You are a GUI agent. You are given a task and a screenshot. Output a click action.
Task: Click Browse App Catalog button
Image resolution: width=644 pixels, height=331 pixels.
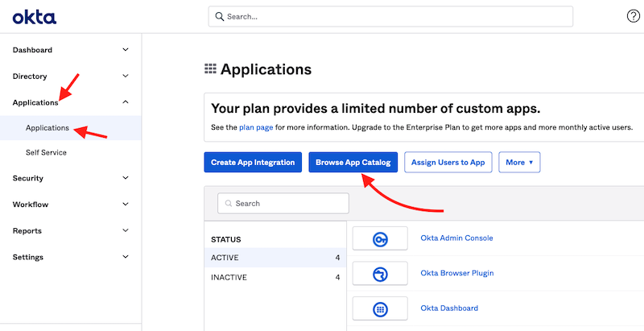(353, 162)
